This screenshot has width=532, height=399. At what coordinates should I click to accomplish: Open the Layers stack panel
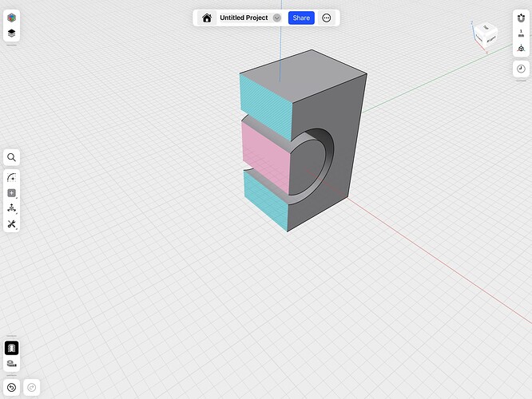pos(11,34)
